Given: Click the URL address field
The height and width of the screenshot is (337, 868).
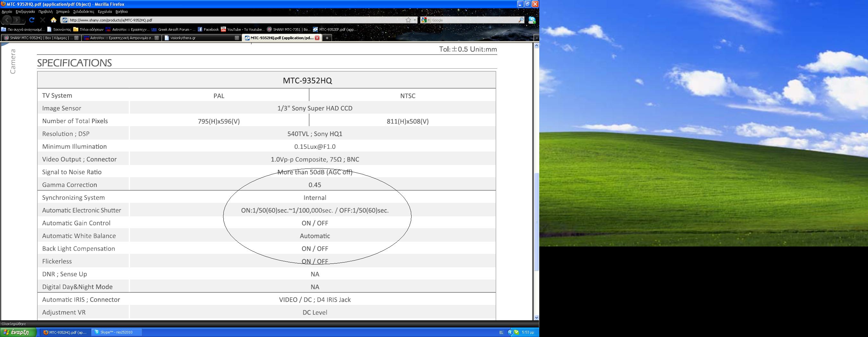Looking at the screenshot, I should [236, 20].
